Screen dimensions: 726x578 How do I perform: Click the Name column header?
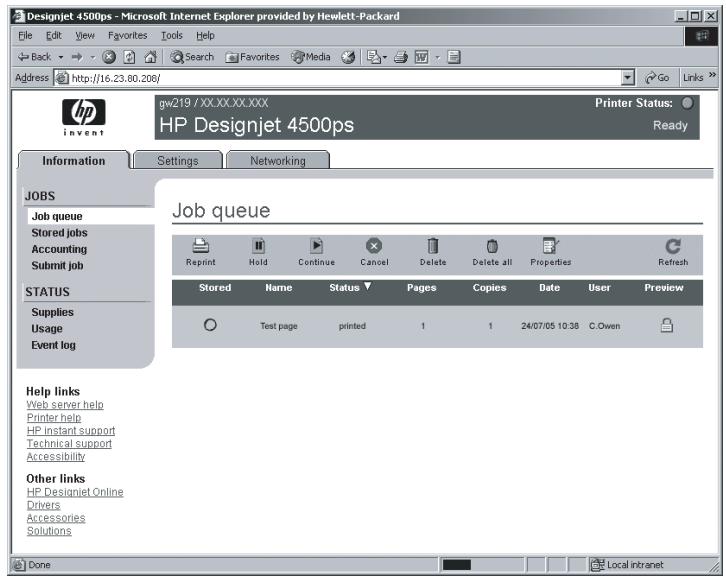(278, 287)
